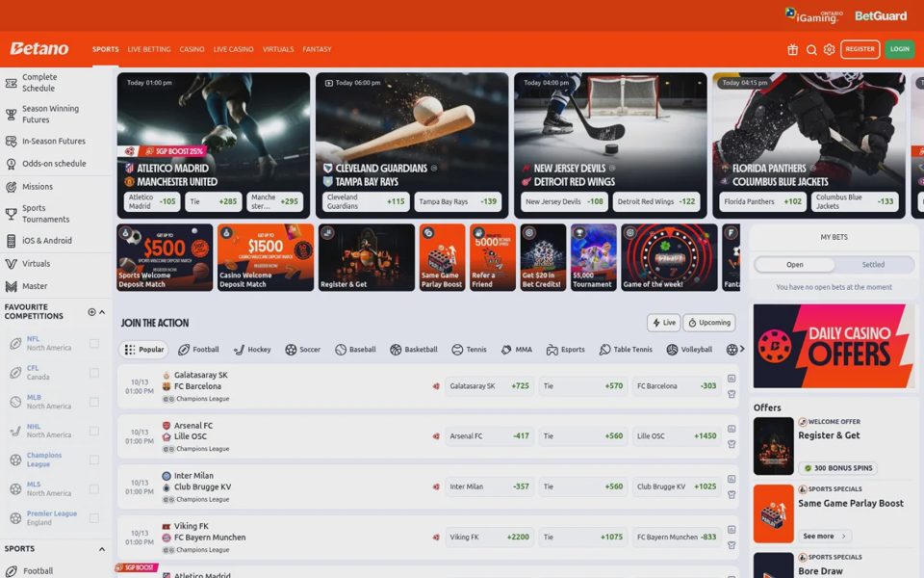This screenshot has width=924, height=578.
Task: Pick Tampa Bay Rays at -139
Action: (x=458, y=201)
